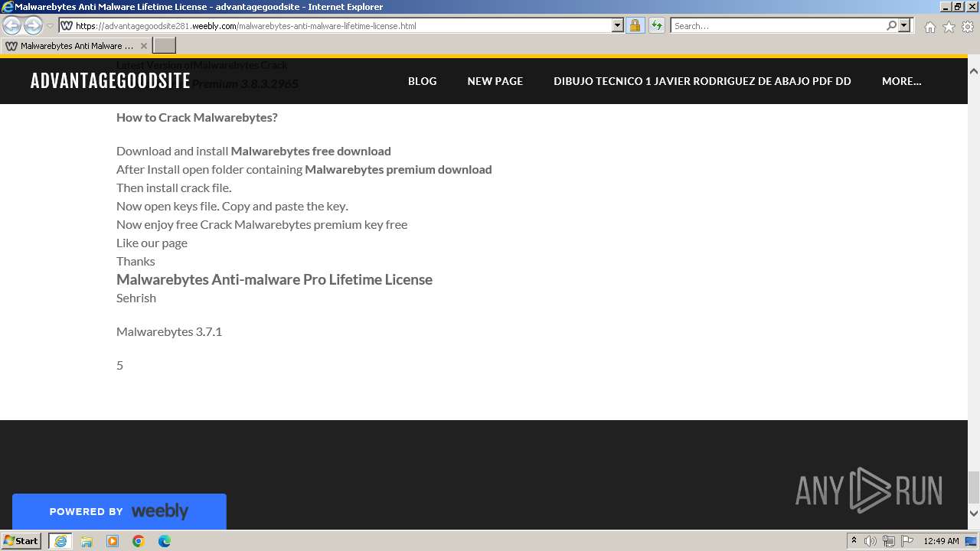
Task: Click the Home icon
Action: click(929, 27)
